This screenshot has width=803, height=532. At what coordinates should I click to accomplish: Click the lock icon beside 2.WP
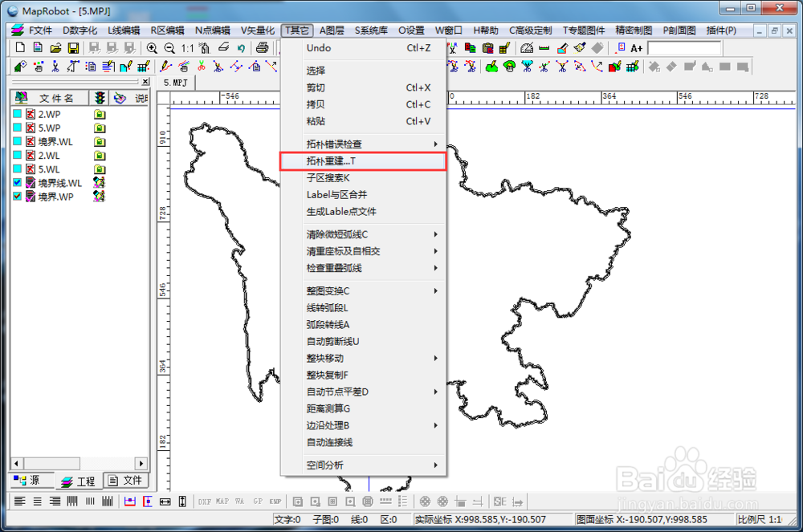tap(100, 114)
